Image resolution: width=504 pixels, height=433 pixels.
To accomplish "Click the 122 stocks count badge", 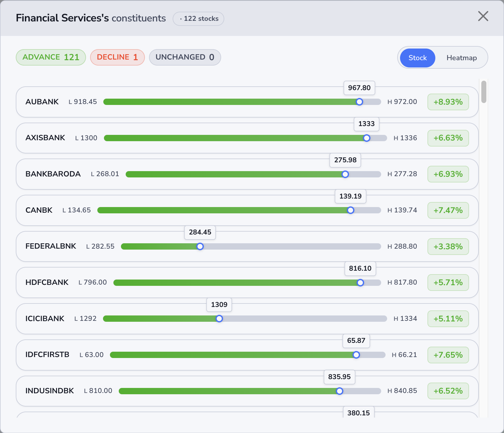I will (x=198, y=19).
